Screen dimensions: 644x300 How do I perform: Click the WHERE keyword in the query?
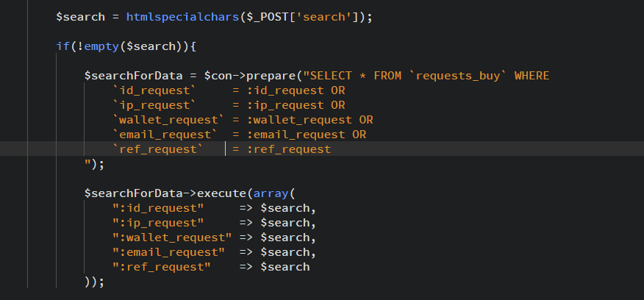click(x=532, y=76)
